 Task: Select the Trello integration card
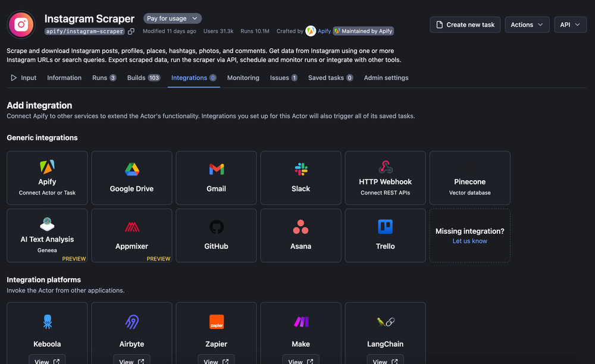point(385,235)
